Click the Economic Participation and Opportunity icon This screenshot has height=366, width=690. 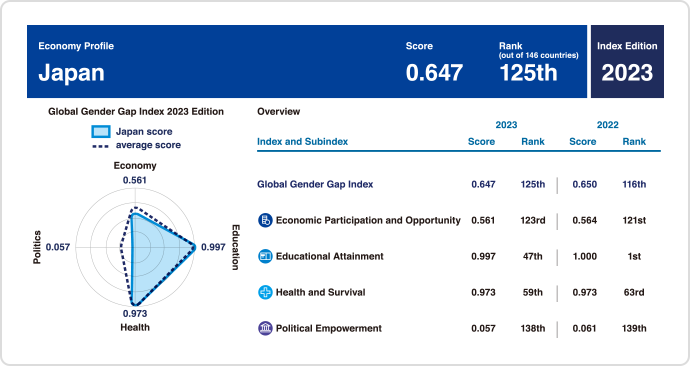tap(265, 220)
